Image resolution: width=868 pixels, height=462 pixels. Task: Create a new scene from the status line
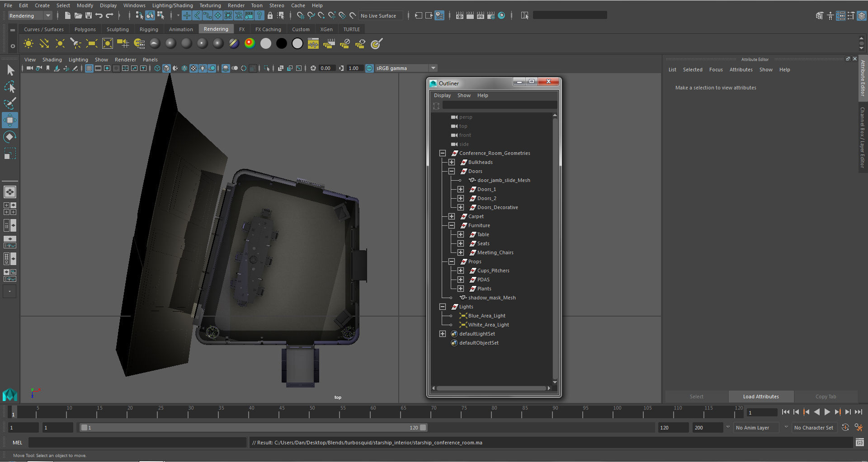click(x=68, y=16)
